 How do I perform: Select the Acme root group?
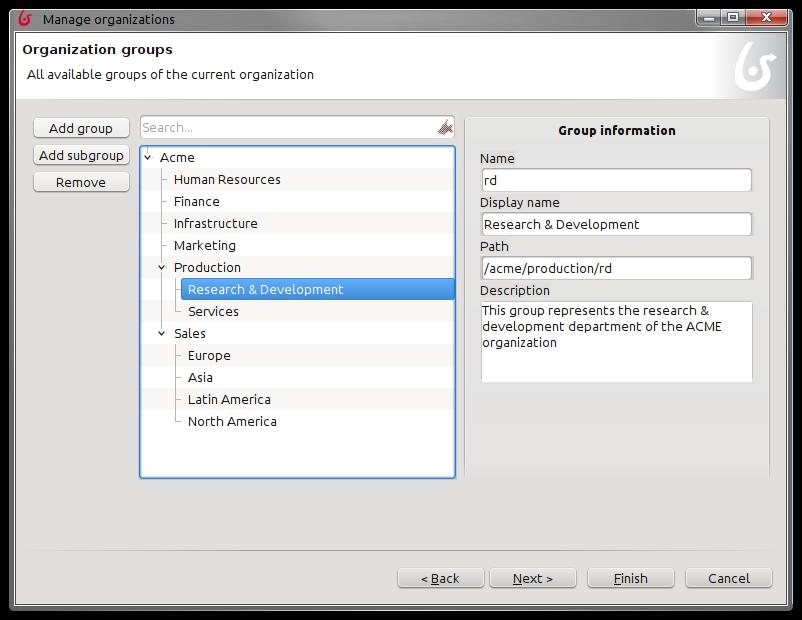pyautogui.click(x=177, y=158)
